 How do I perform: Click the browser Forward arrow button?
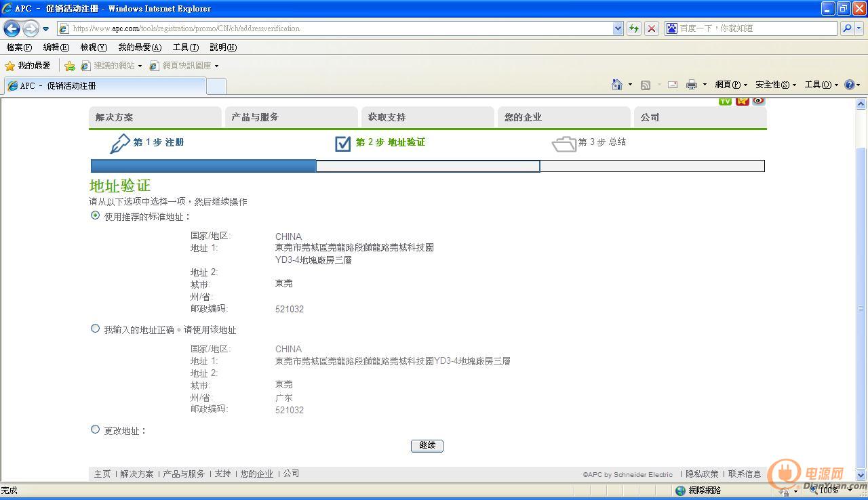31,28
